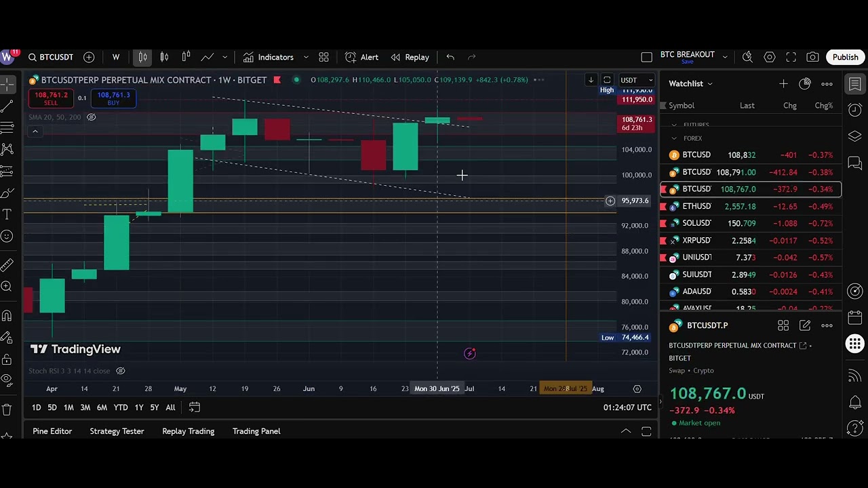Select the YTD time range
The image size is (868, 488).
click(x=121, y=407)
